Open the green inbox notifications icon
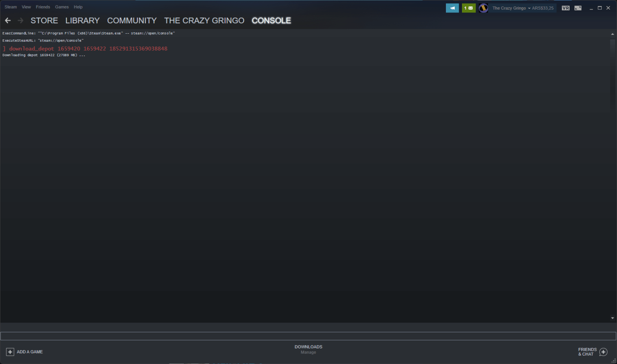The image size is (617, 364). pos(469,8)
